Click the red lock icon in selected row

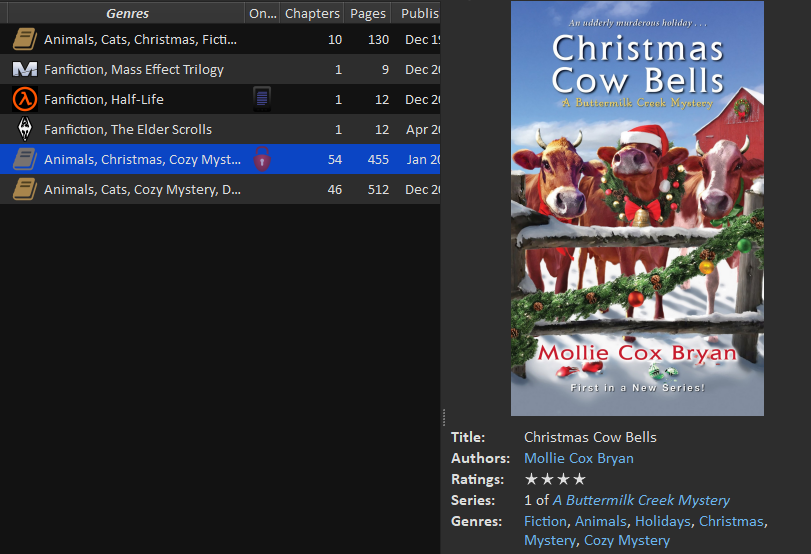point(262,159)
